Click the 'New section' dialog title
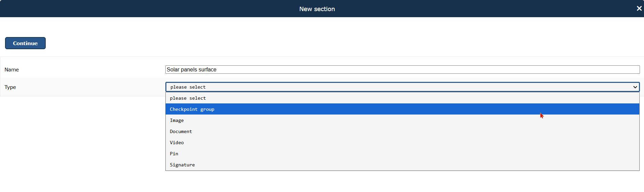This screenshot has height=192, width=644. pyautogui.click(x=317, y=9)
